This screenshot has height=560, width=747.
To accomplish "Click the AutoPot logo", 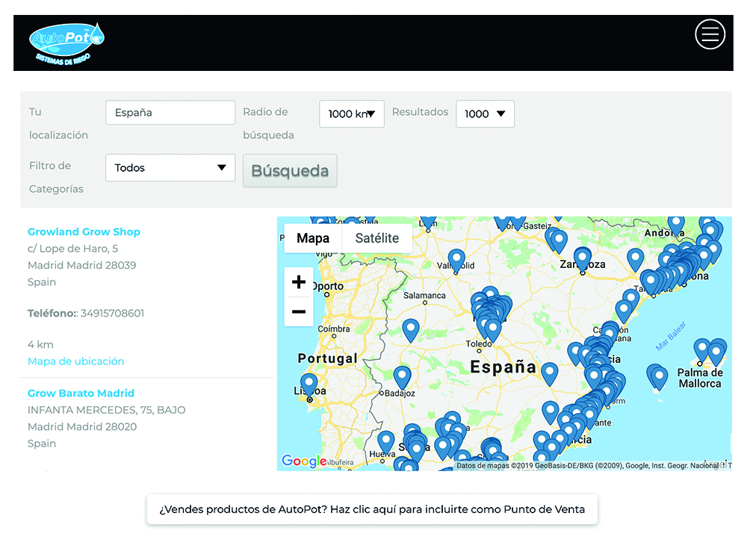I will (67, 43).
